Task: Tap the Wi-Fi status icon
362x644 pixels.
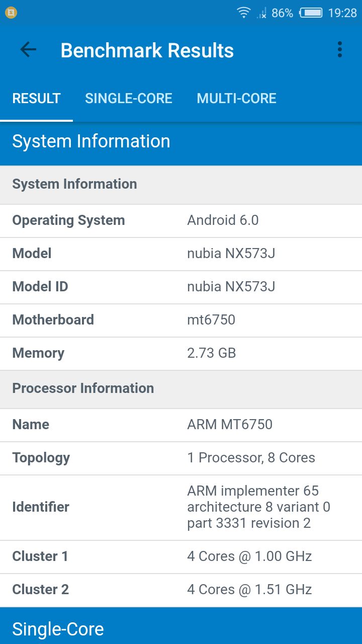Action: pyautogui.click(x=244, y=13)
